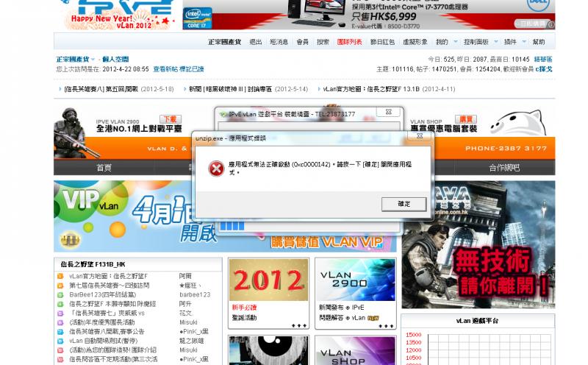Click the Intel Core i7 logo in ad
The image size is (588, 365).
[x=197, y=18]
